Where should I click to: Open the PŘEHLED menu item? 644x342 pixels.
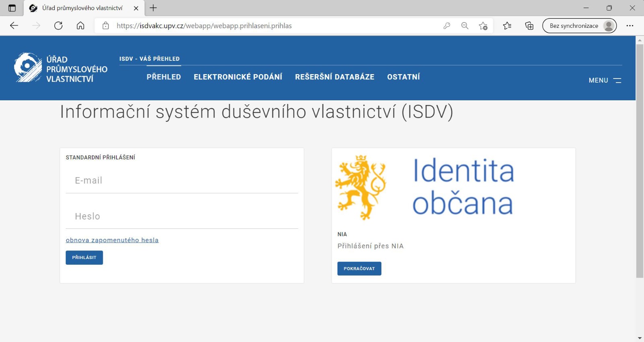tap(163, 77)
